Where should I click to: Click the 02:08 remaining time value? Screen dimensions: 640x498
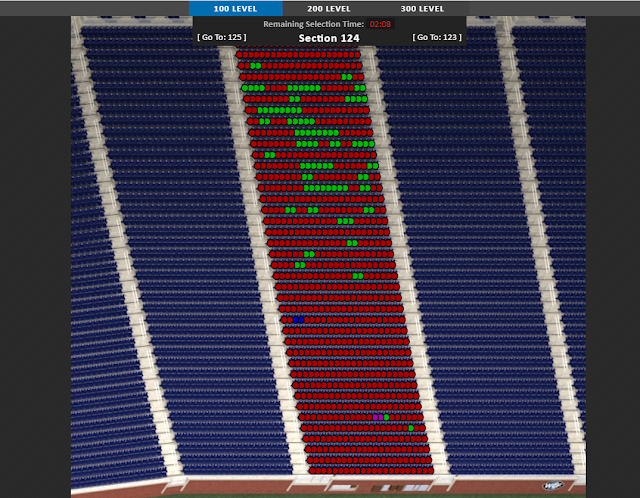click(x=380, y=24)
